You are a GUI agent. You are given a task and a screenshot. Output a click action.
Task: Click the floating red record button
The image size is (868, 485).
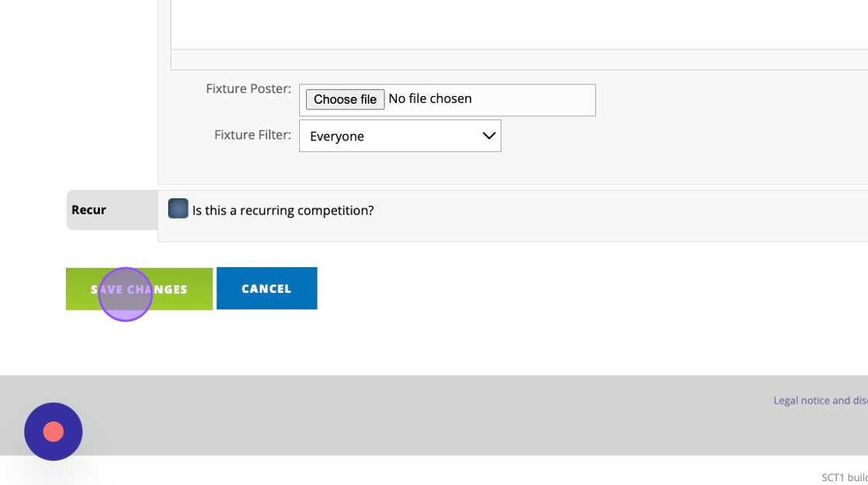click(53, 432)
